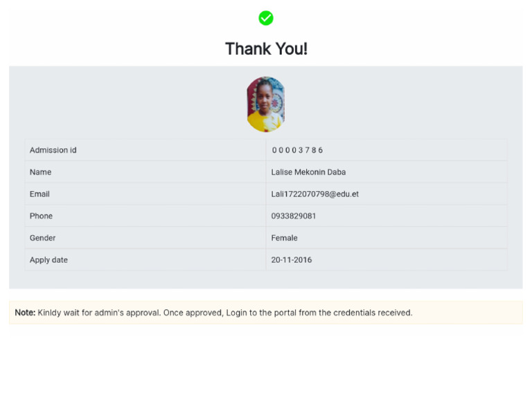This screenshot has width=532, height=411.
Task: Click the phone number 0933829081
Action: 294,216
